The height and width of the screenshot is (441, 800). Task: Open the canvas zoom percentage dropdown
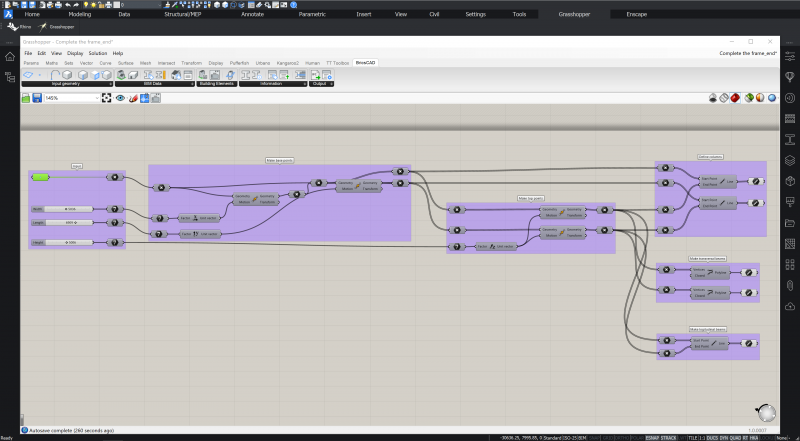97,98
